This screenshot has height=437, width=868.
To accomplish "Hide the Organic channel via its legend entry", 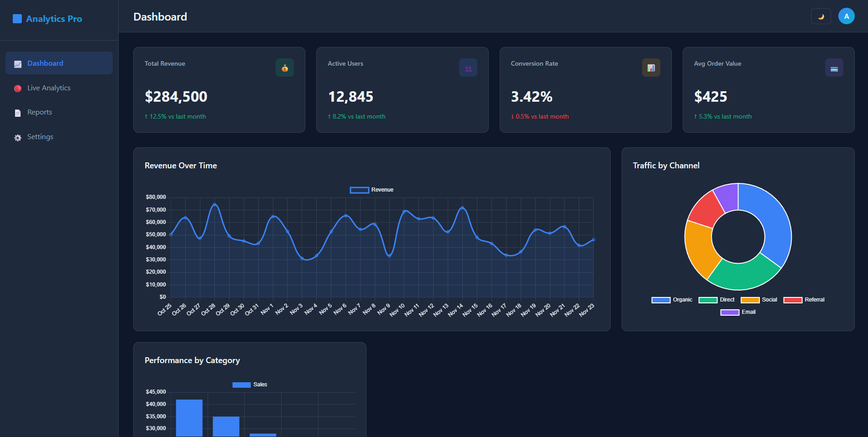I will tap(671, 300).
